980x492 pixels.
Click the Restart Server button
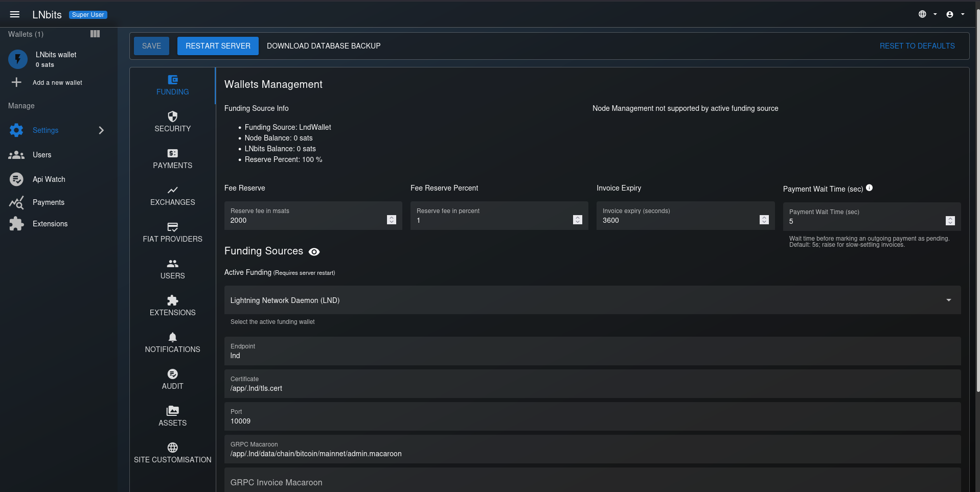(218, 45)
